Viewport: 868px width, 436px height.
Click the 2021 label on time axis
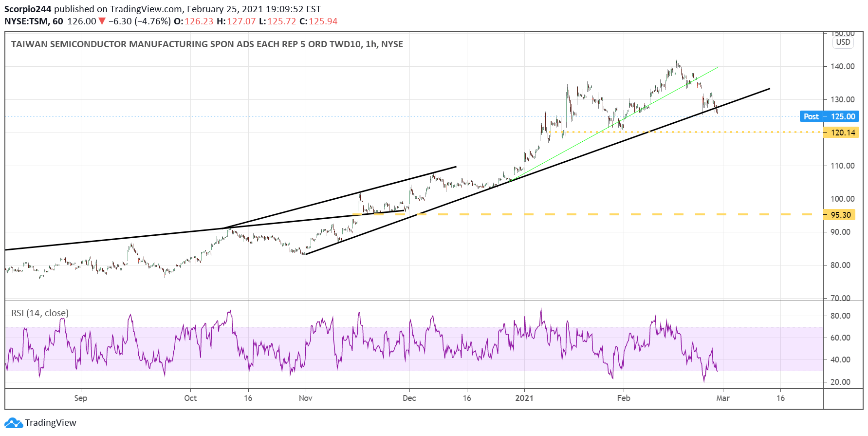[x=524, y=398]
